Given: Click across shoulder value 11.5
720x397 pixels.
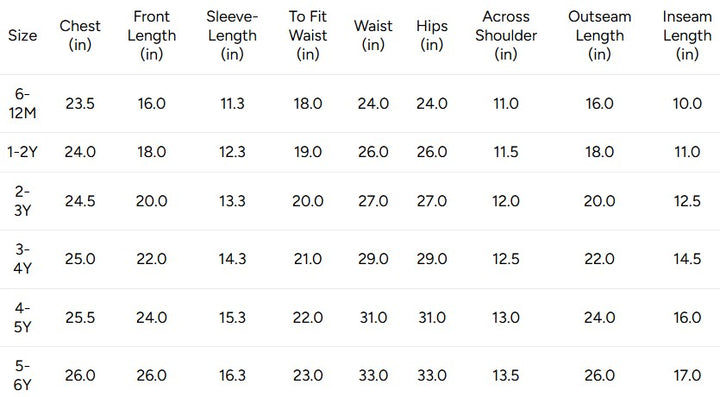Looking at the screenshot, I should pos(506,152).
